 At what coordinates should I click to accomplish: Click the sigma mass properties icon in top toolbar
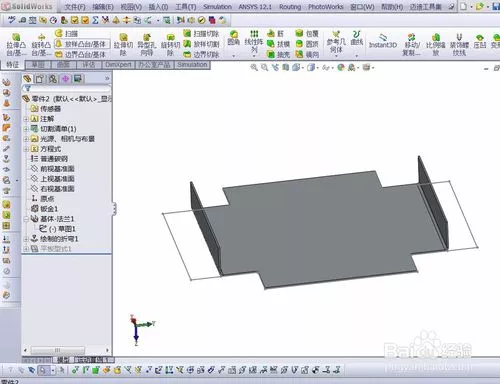point(95,20)
